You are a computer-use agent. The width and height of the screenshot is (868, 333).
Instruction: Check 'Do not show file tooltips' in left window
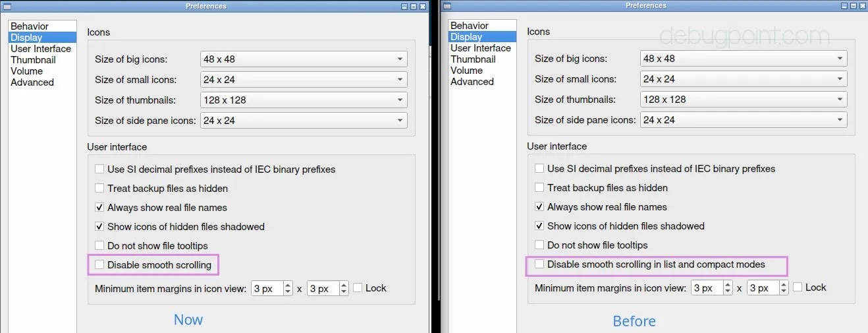coord(99,246)
